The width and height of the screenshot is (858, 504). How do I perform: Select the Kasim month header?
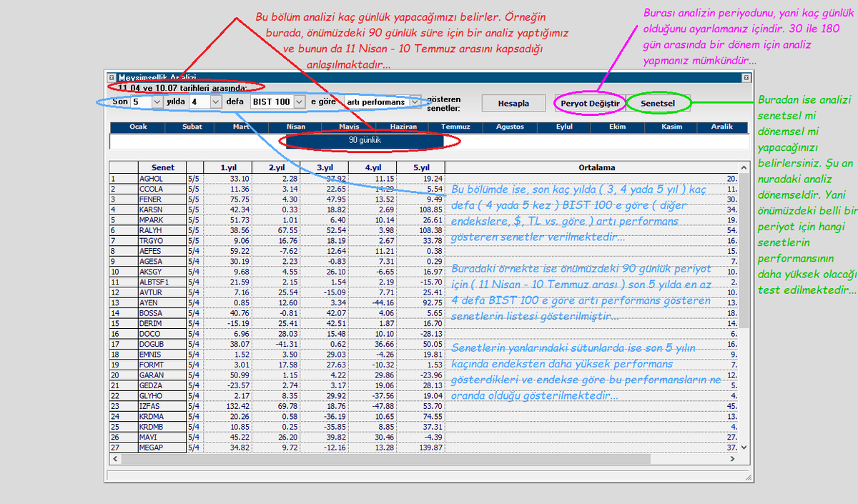[671, 127]
